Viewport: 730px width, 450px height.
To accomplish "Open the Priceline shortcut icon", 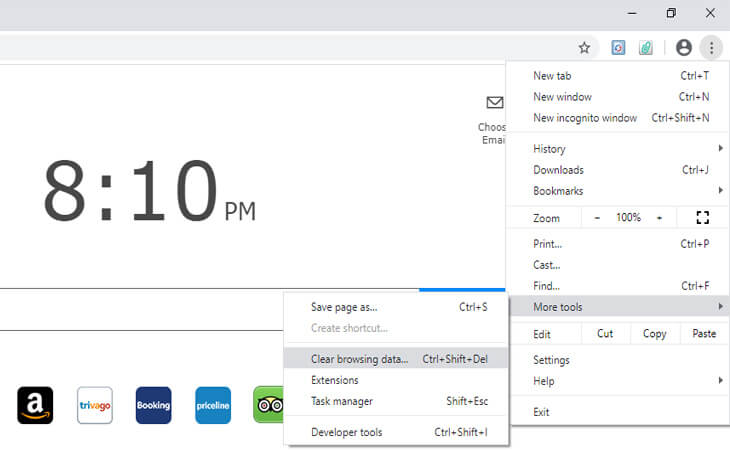I will coord(212,405).
